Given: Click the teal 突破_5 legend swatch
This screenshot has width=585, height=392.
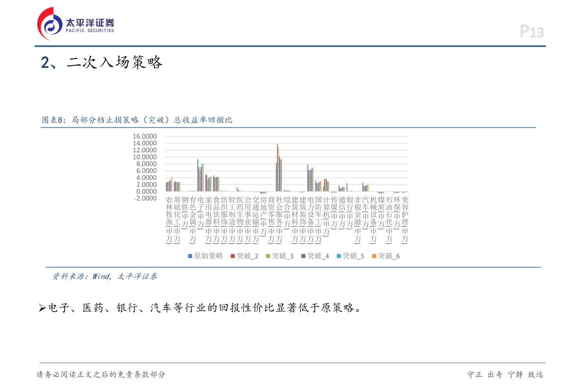Looking at the screenshot, I should point(339,256).
